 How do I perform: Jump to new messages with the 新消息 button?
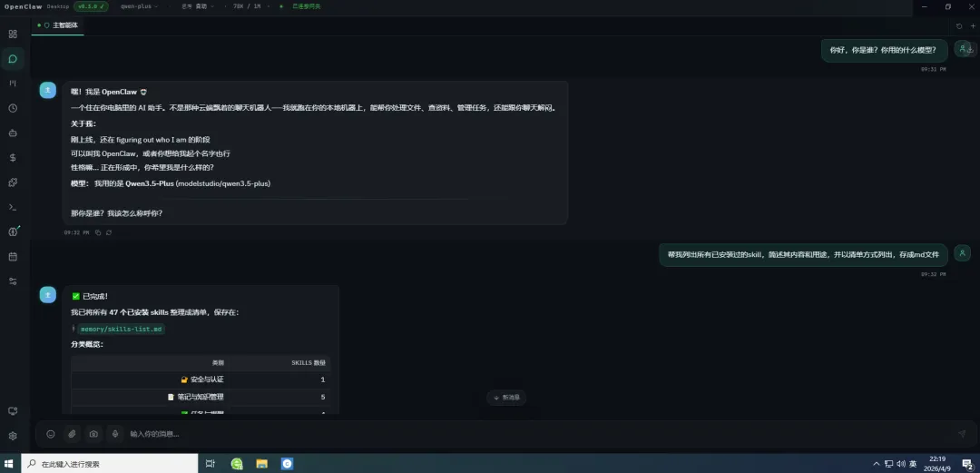click(506, 398)
